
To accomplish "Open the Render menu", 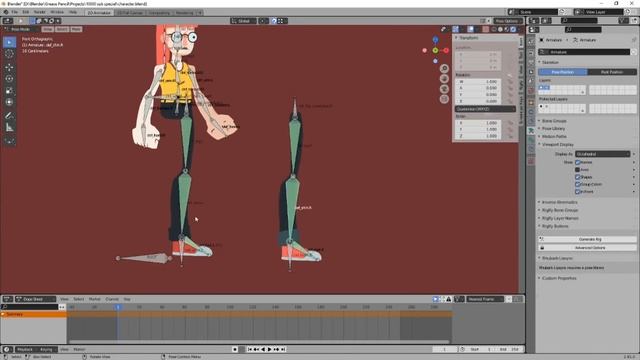I will (40, 12).
